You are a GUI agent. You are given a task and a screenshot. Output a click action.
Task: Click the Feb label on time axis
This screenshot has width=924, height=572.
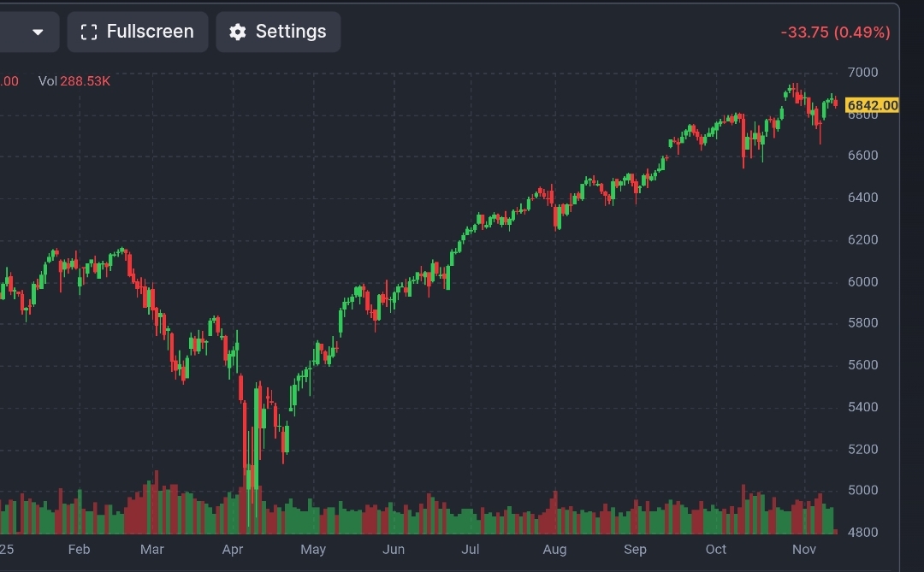[79, 550]
